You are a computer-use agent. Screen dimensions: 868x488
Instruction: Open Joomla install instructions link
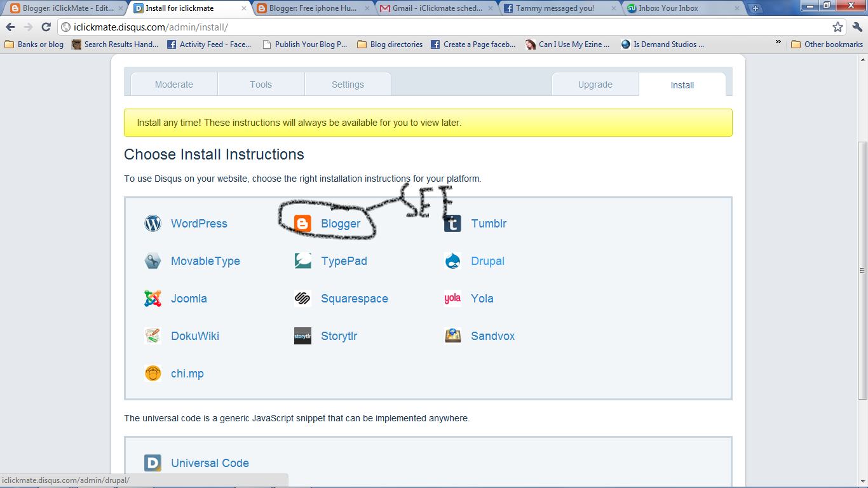pyautogui.click(x=189, y=299)
